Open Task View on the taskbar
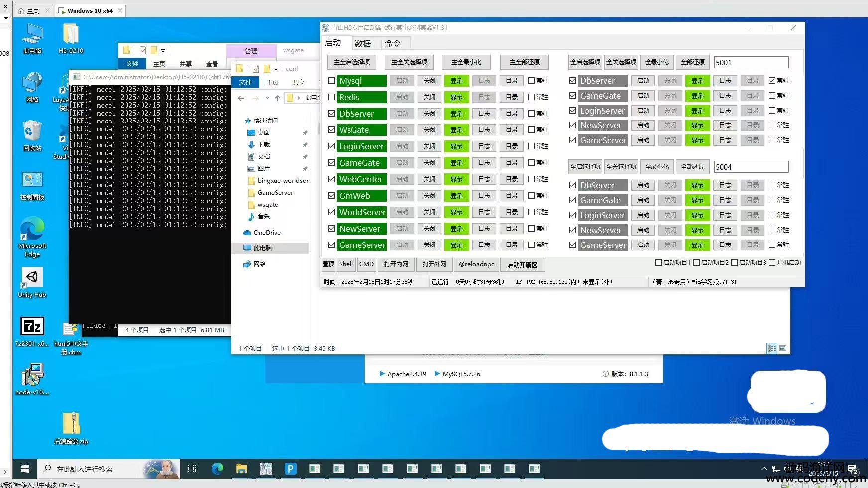The image size is (868, 488). 192,469
